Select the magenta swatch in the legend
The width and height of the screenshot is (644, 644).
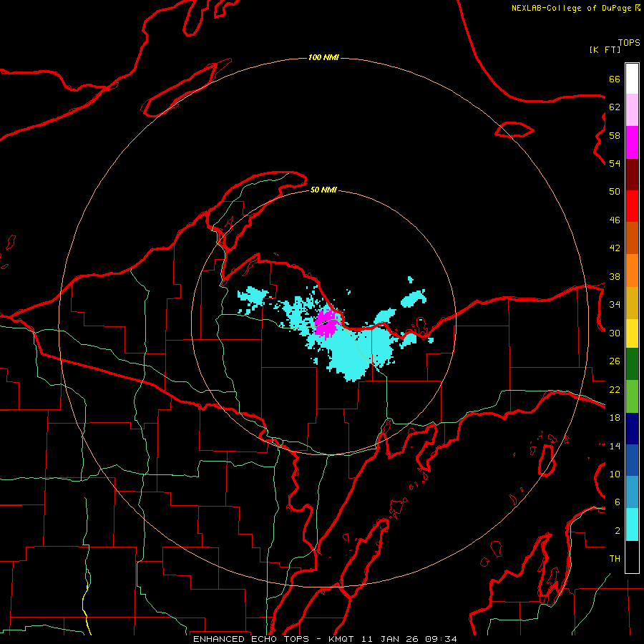pos(632,142)
